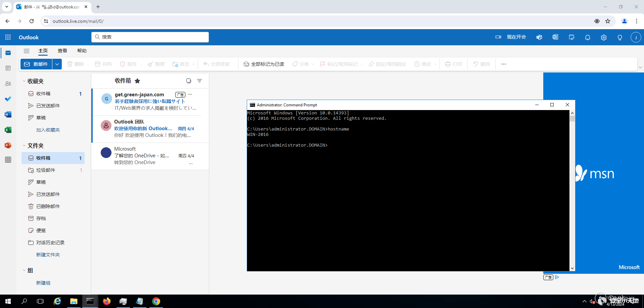
Task: Click the Command Prompt scrollbar thumb
Action: pyautogui.click(x=572, y=118)
